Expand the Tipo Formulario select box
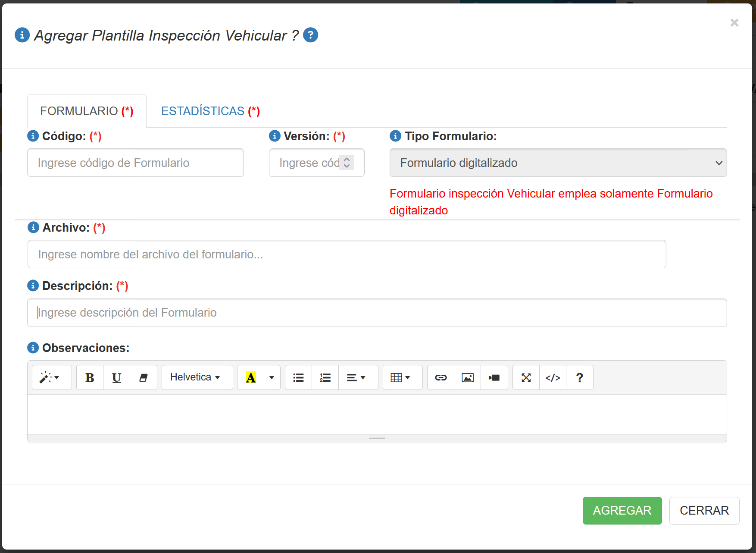 [558, 163]
